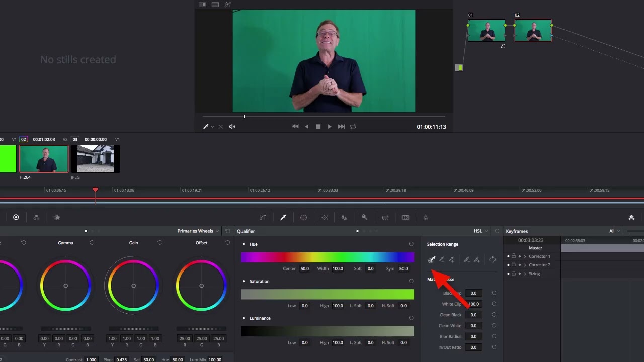Play the clip in reverse

[307, 127]
